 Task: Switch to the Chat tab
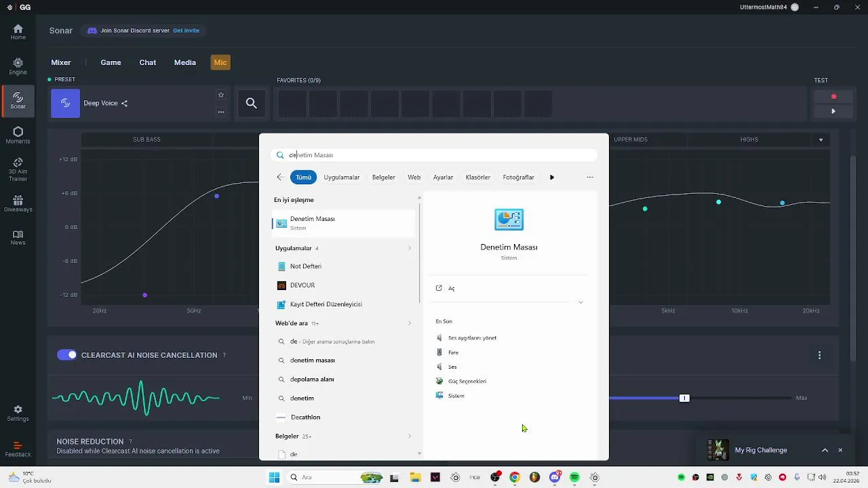(148, 62)
